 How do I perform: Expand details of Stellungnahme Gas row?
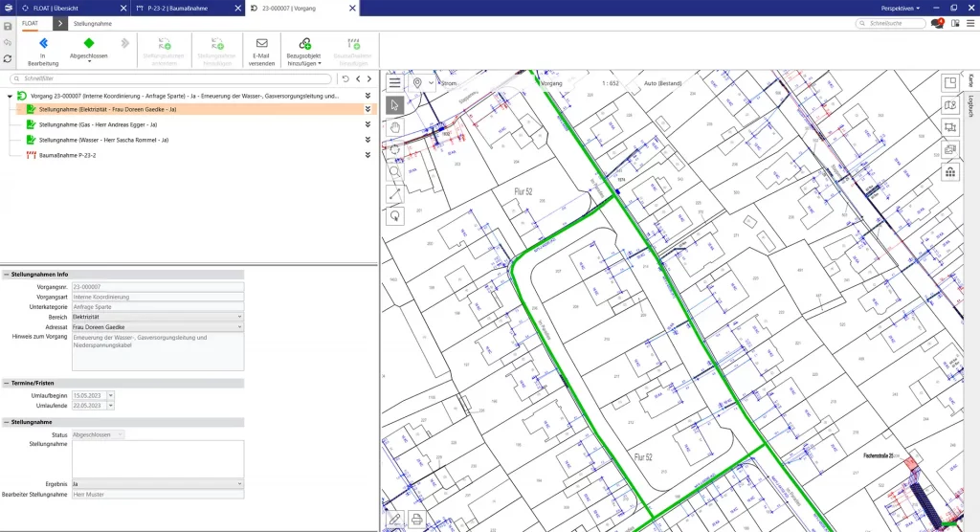(368, 124)
